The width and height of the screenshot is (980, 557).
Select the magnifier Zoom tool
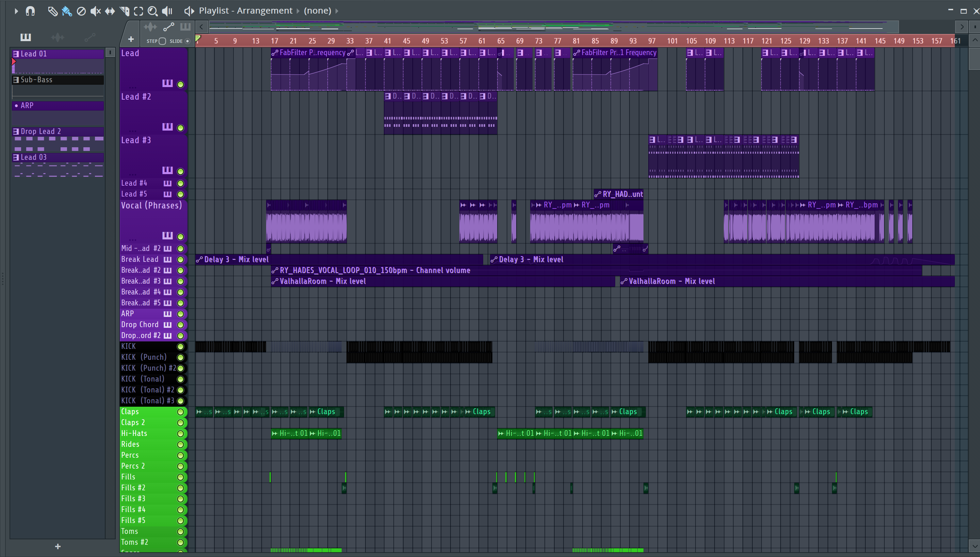(153, 11)
